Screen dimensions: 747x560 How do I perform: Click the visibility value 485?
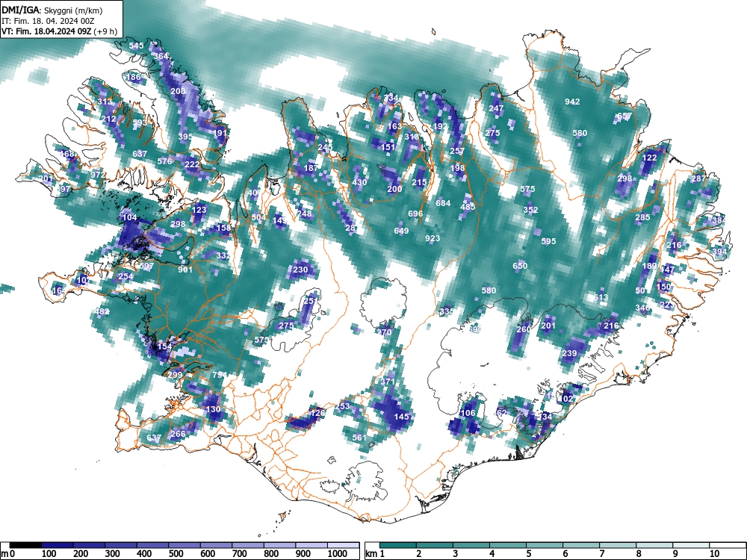(468, 207)
